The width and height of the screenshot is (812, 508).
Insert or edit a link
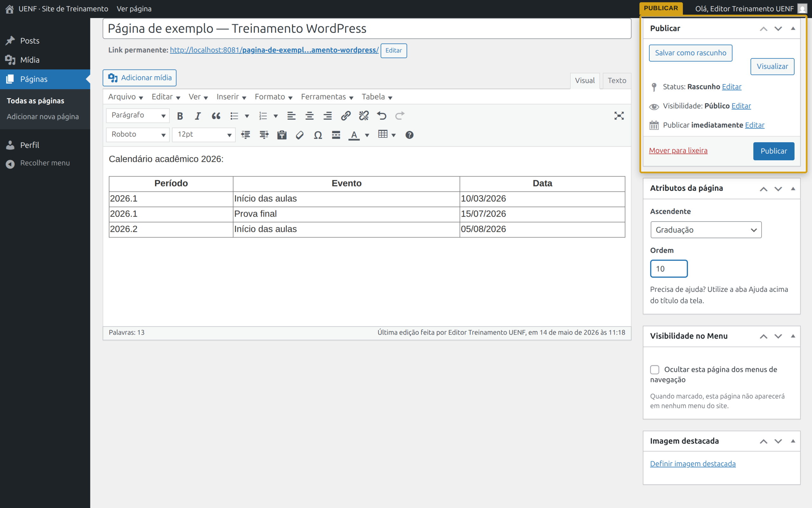click(x=346, y=116)
